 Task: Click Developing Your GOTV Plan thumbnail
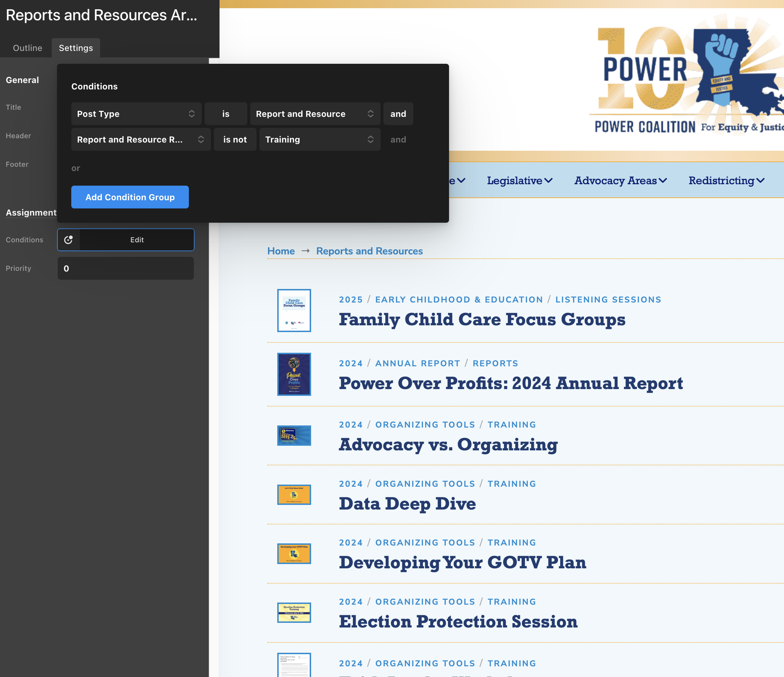[x=294, y=553]
